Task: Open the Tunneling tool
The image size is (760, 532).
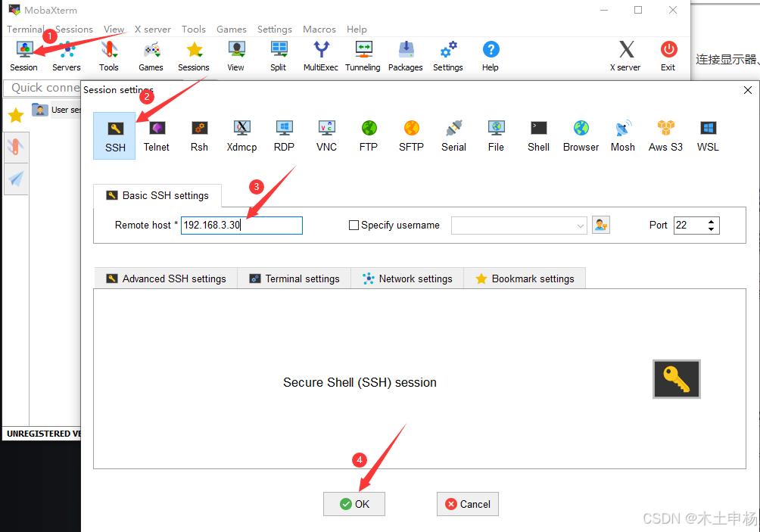Action: coord(363,56)
